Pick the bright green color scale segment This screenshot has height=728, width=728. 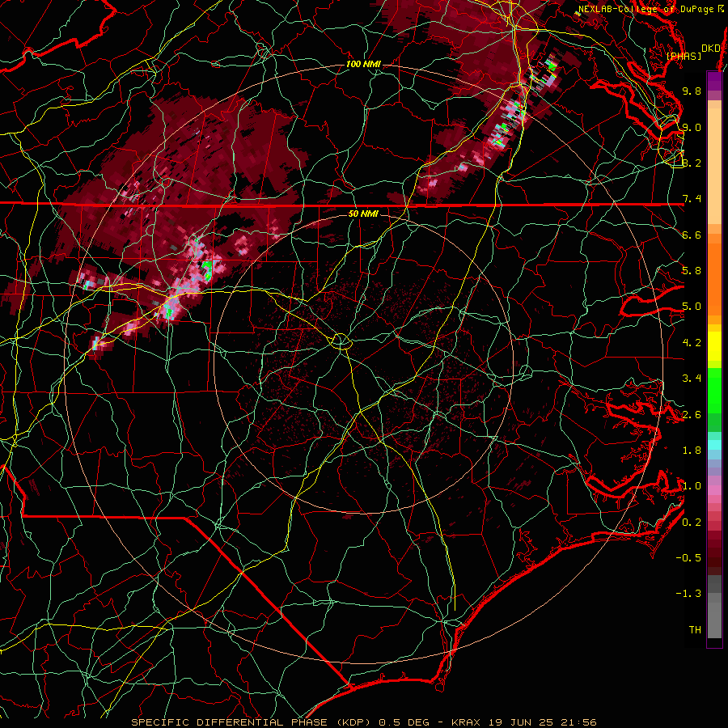714,390
